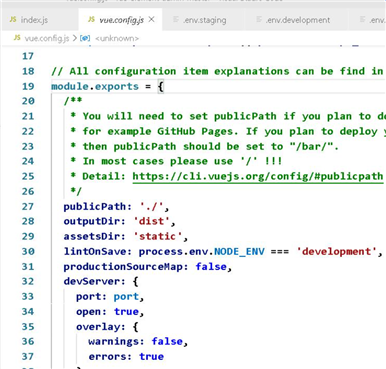386x369 pixels.
Task: Click the comment text on line 18
Action: pyautogui.click(x=218, y=71)
